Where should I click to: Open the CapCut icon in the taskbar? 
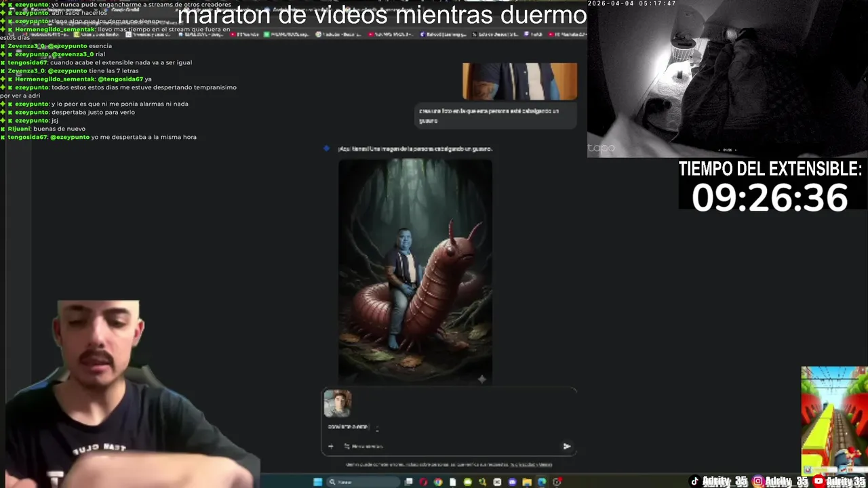(x=497, y=482)
